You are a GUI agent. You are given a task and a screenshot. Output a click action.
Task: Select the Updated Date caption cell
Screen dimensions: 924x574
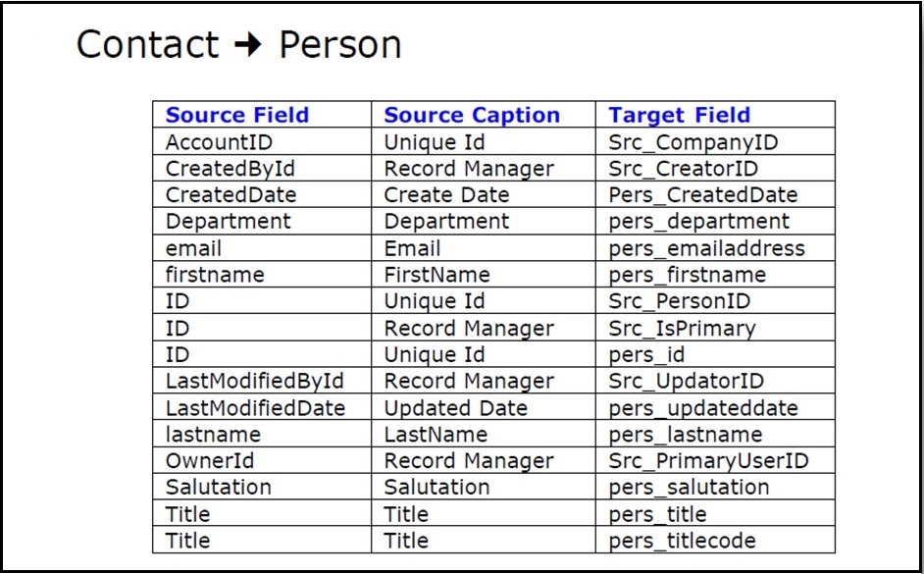(x=484, y=408)
